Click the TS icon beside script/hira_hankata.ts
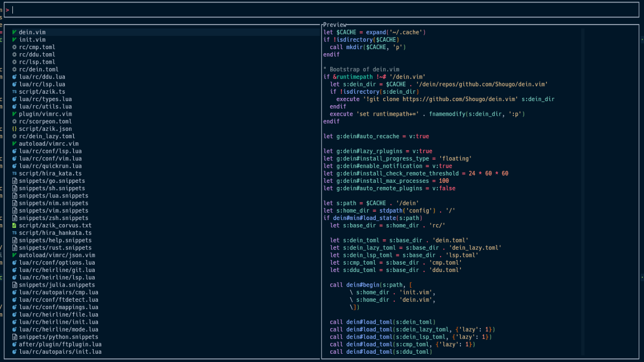Screen dimensions: 644x362 click(14, 233)
